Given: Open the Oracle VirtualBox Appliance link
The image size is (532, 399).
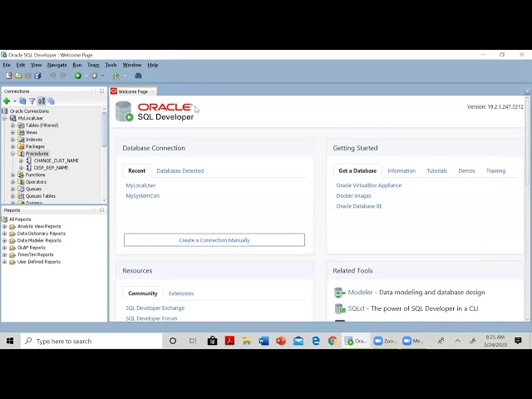Looking at the screenshot, I should (369, 185).
